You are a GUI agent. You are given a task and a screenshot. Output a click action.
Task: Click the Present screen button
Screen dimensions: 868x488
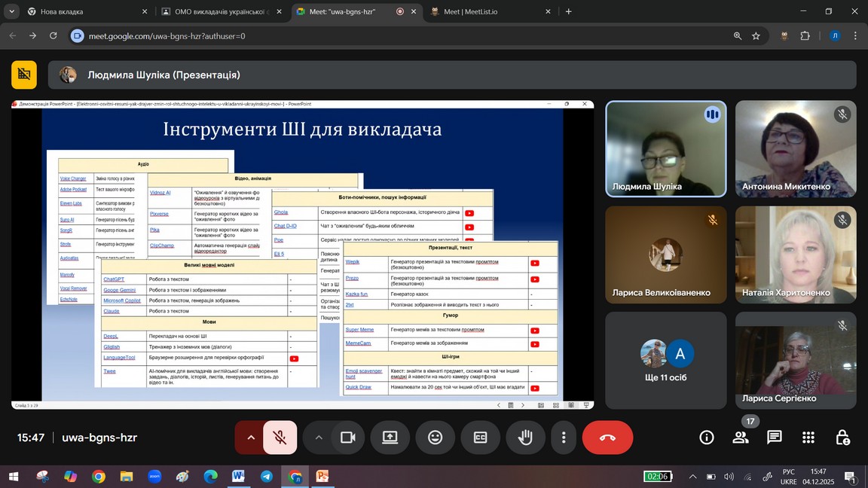click(390, 438)
